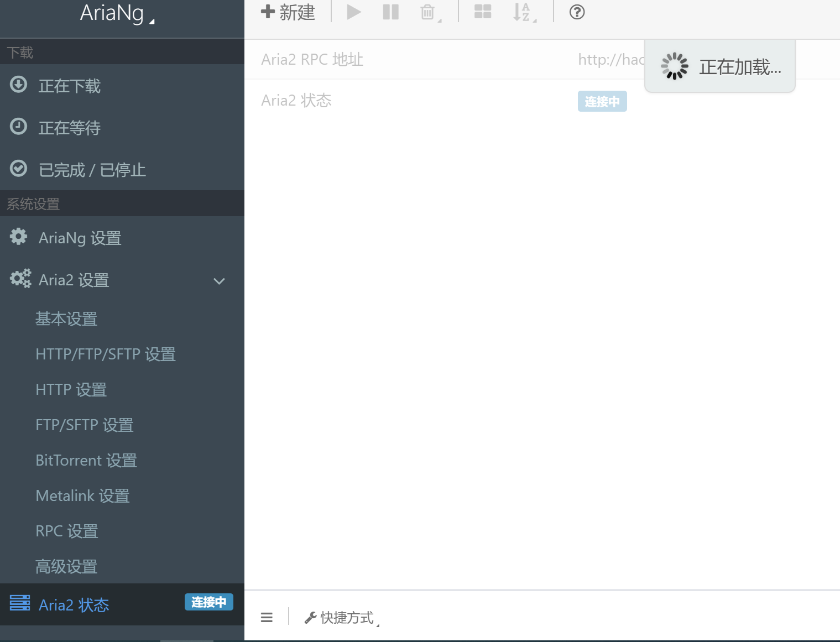Pause selected tasks with pause icon
Image resolution: width=840 pixels, height=642 pixels.
pyautogui.click(x=391, y=12)
